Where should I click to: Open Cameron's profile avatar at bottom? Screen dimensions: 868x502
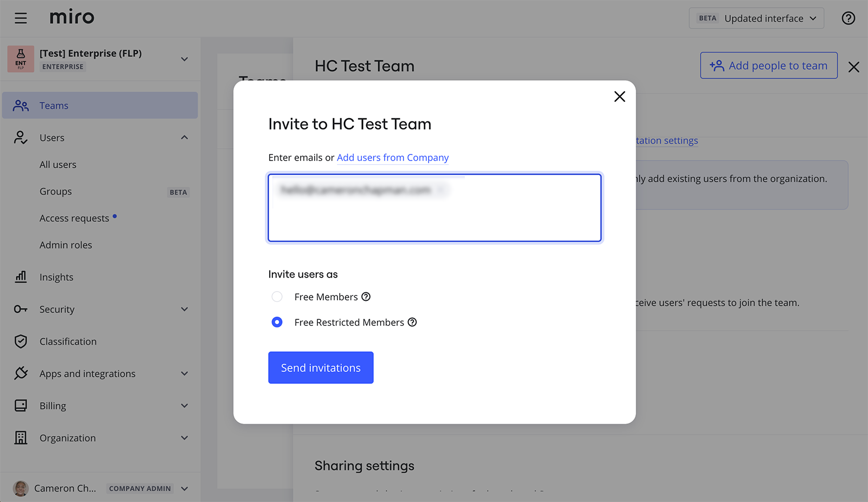21,488
